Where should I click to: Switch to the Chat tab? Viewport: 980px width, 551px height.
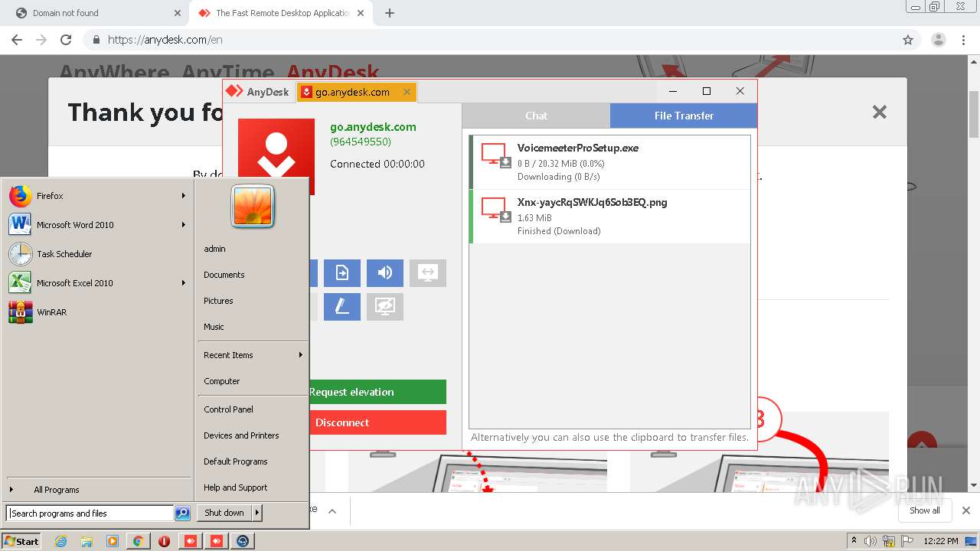coord(536,116)
